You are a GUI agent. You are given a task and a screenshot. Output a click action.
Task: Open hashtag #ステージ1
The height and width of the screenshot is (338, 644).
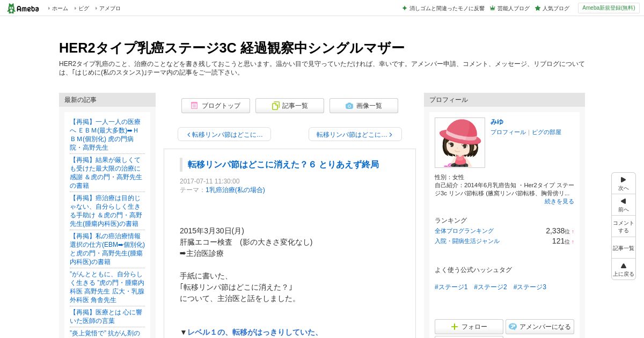(x=451, y=287)
